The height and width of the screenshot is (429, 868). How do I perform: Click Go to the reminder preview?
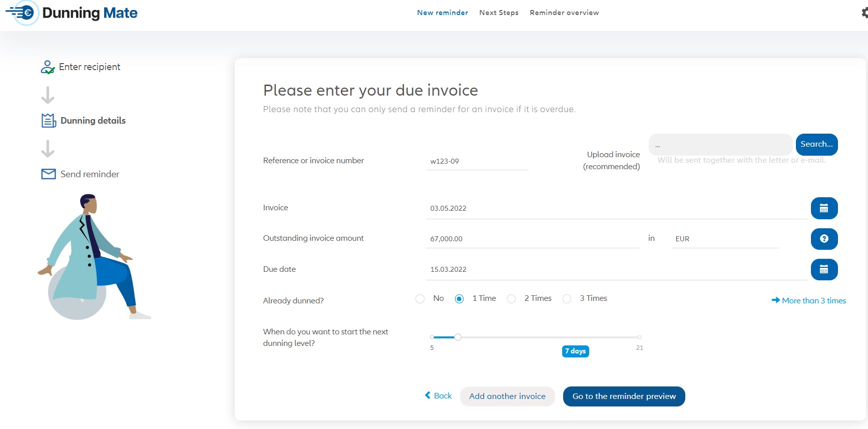tap(624, 396)
